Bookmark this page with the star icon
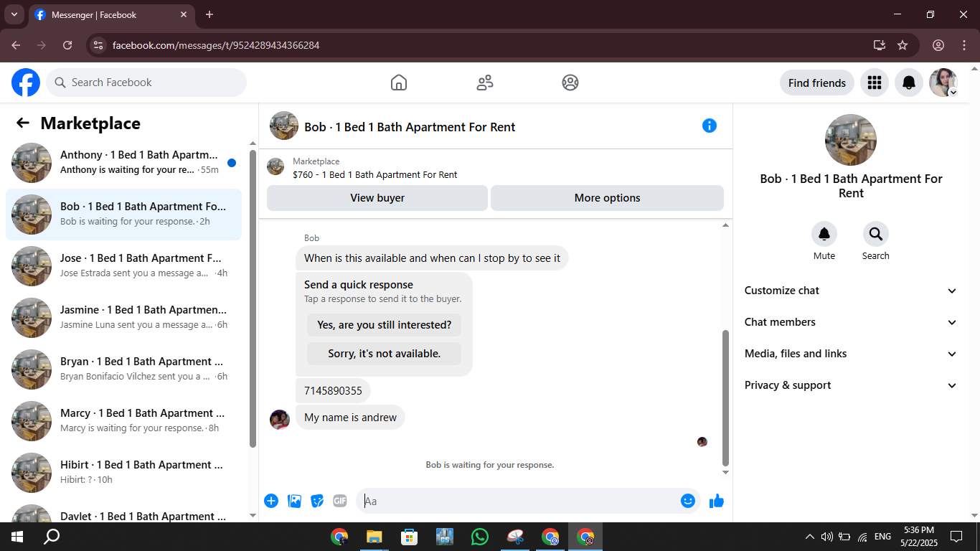980x551 pixels. pyautogui.click(x=903, y=45)
